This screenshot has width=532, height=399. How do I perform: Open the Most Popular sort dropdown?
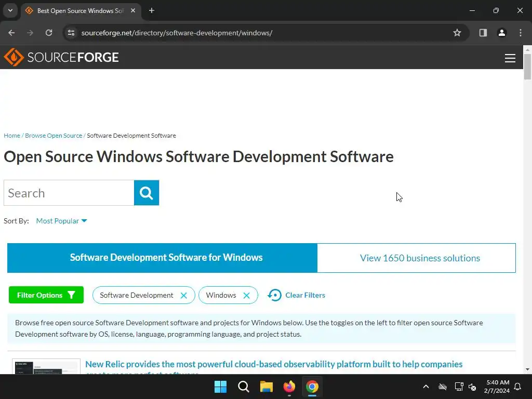pos(61,221)
